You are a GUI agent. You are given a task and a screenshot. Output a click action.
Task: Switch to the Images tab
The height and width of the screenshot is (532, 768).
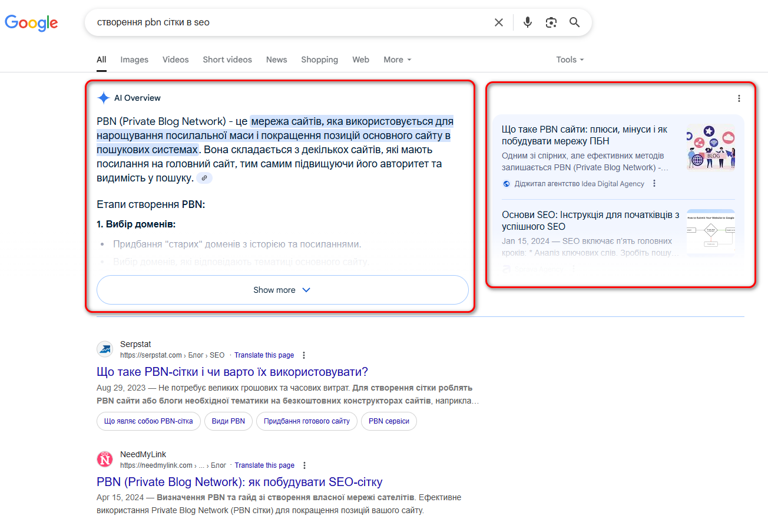[134, 60]
